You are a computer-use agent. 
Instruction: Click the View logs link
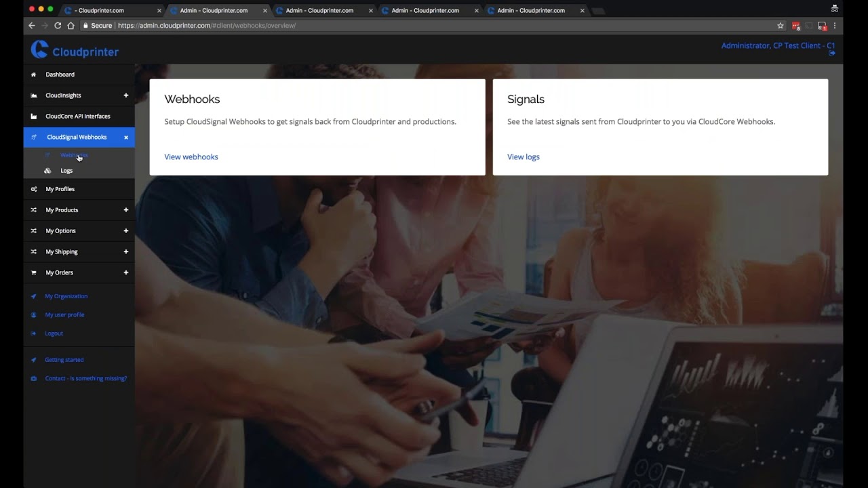524,157
